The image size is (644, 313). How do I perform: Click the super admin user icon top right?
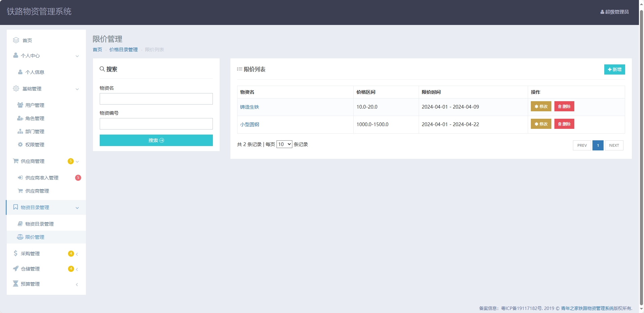(x=602, y=11)
